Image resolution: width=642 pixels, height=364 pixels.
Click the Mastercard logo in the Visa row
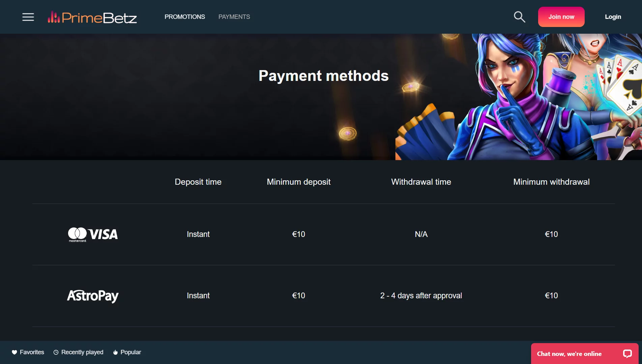[77, 234]
